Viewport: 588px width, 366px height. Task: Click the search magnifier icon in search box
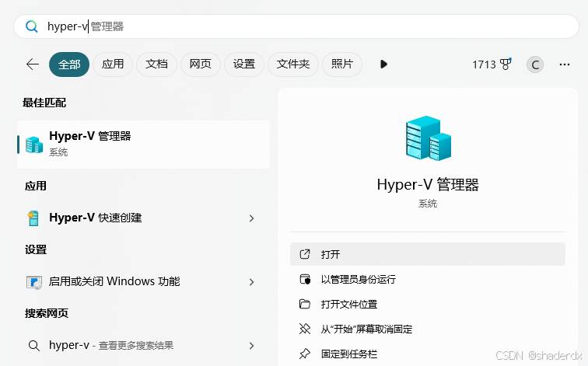pyautogui.click(x=31, y=26)
